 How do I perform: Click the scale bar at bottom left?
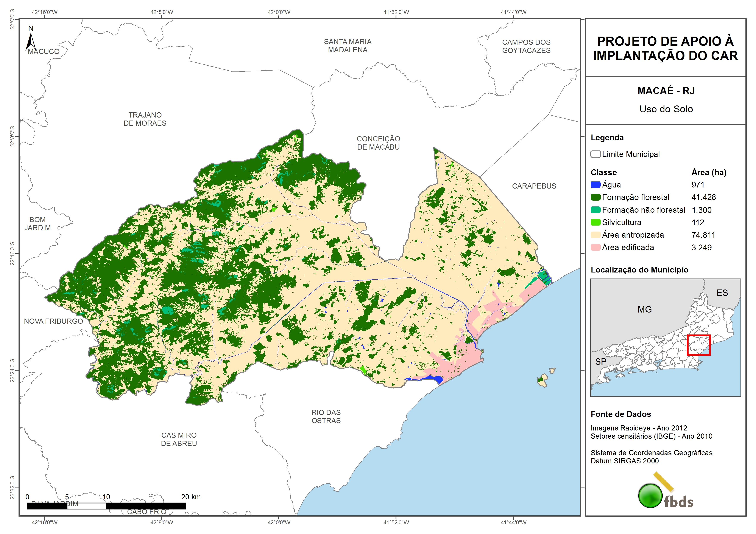click(x=106, y=506)
